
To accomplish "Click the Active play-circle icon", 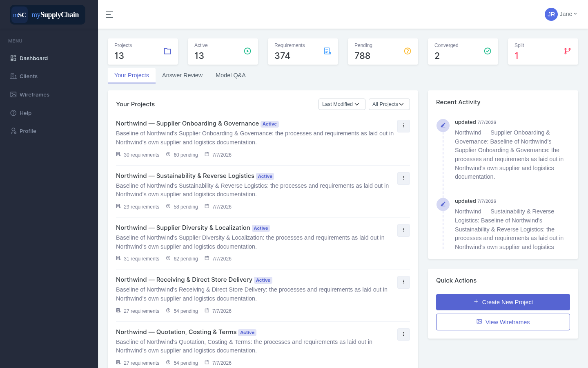I will point(247,51).
